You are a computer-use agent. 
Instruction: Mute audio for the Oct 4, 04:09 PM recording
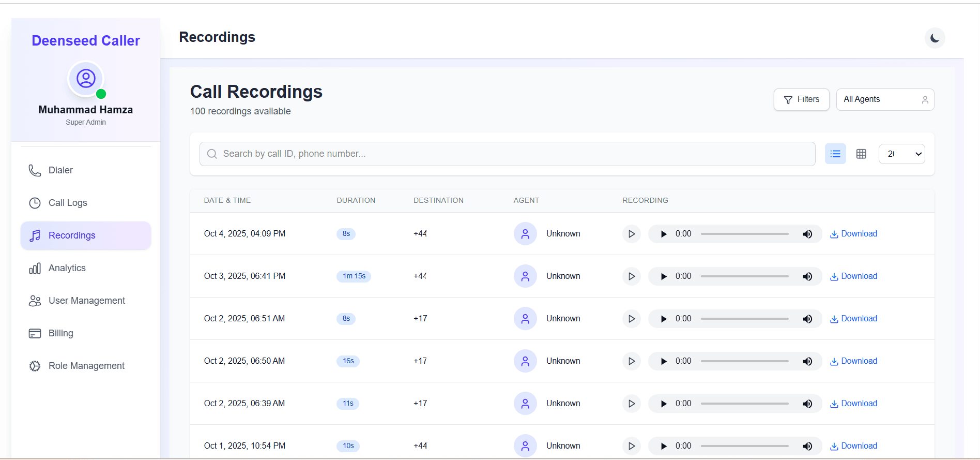click(x=807, y=234)
